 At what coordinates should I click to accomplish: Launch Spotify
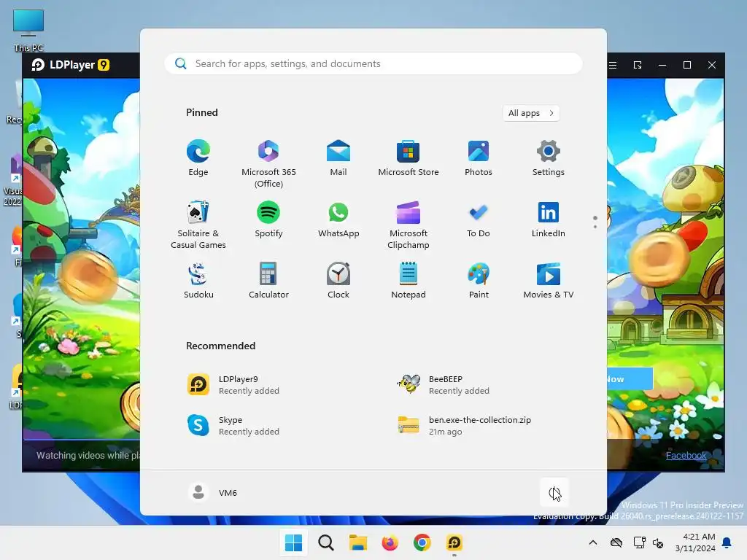pyautogui.click(x=268, y=219)
